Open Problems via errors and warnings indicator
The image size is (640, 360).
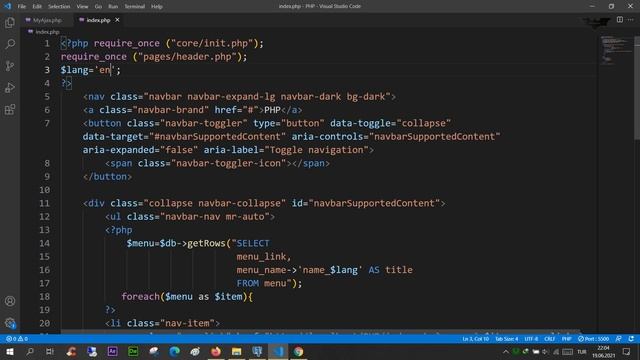[x=17, y=339]
